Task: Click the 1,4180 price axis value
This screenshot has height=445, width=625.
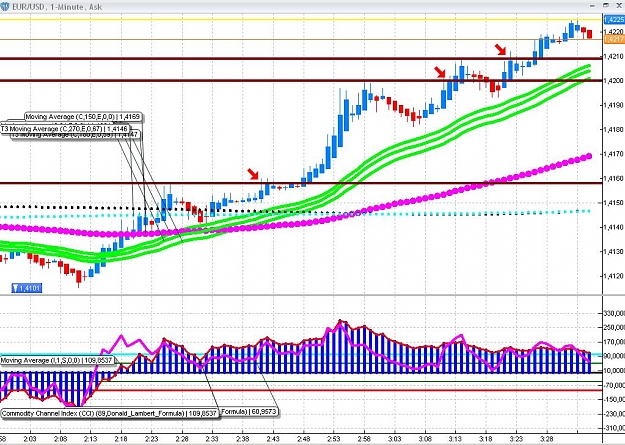Action: point(614,130)
